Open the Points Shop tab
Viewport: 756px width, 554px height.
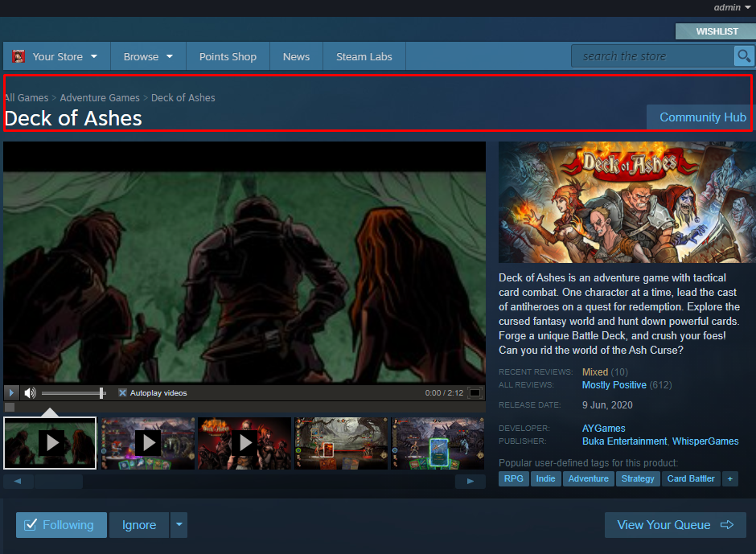(x=228, y=56)
